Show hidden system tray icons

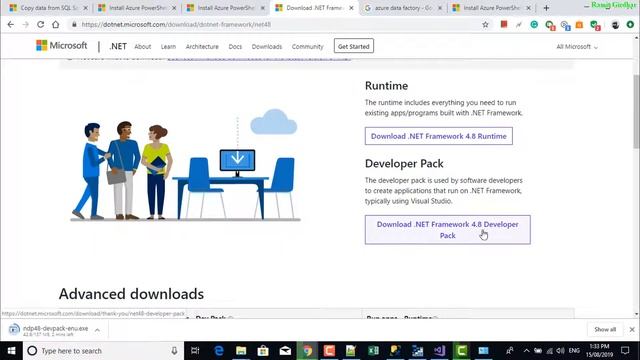526,351
